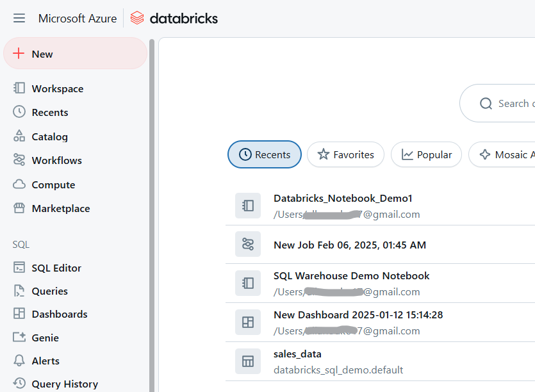Switch to the Popular tab
Image resolution: width=535 pixels, height=392 pixels.
tap(427, 154)
